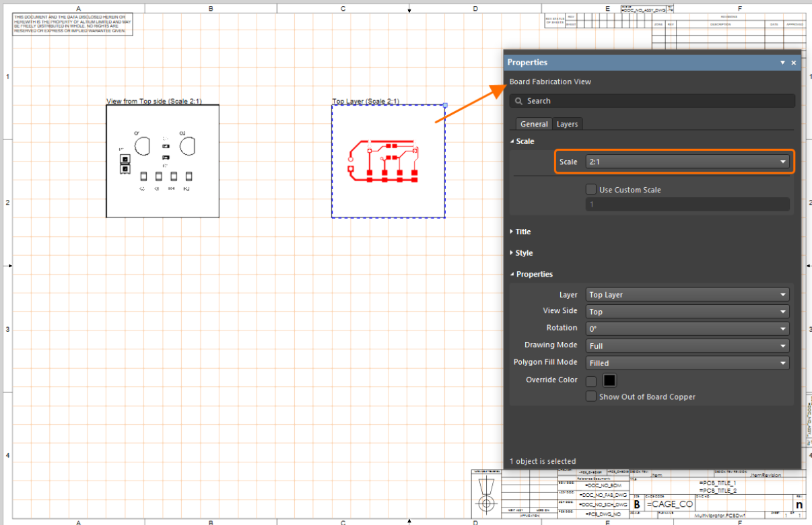The image size is (812, 525).
Task: Expand the Style section
Action: (523, 253)
